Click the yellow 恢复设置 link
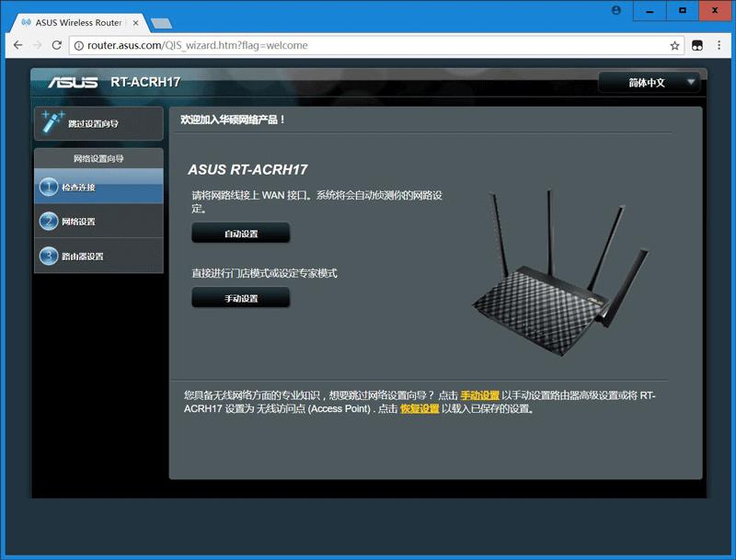This screenshot has height=560, width=736. (420, 408)
